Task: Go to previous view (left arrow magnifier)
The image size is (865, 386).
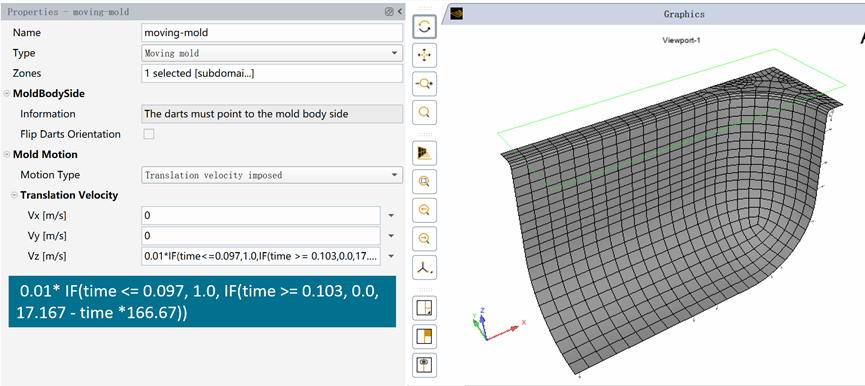Action: pos(424,210)
